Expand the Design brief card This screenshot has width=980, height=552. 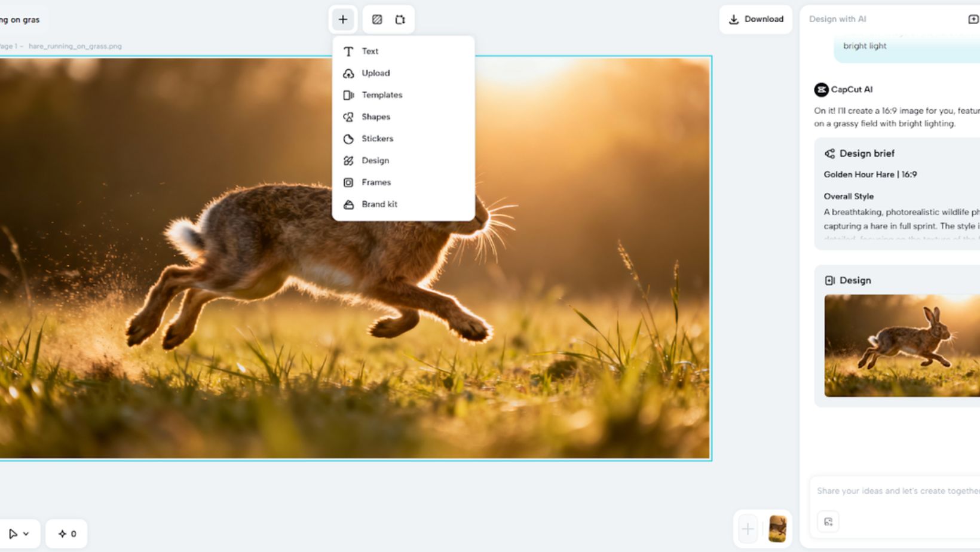(866, 154)
